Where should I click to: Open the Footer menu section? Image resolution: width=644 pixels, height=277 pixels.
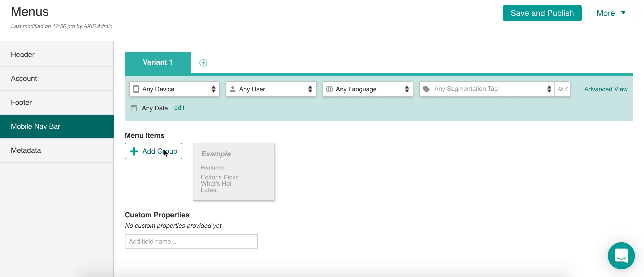point(57,103)
